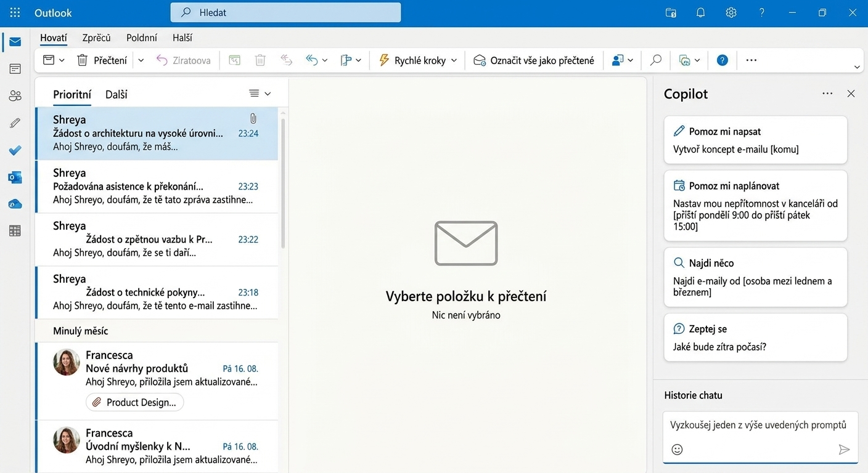Image resolution: width=868 pixels, height=473 pixels.
Task: Click the Přečtení trash button
Action: point(102,60)
